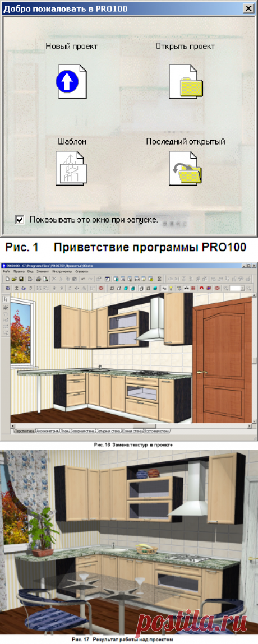The height and width of the screenshot is (644, 258).
Task: Click the Новый проект icon
Action: (72, 81)
